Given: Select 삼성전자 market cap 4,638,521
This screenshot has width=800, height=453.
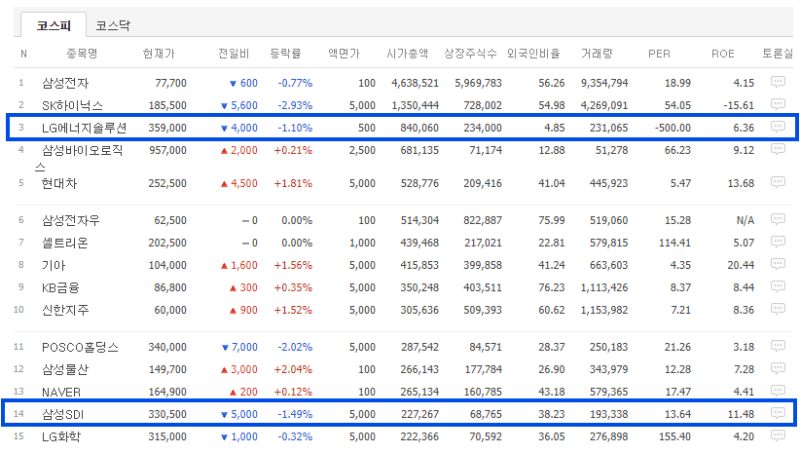Looking at the screenshot, I should pos(415,83).
